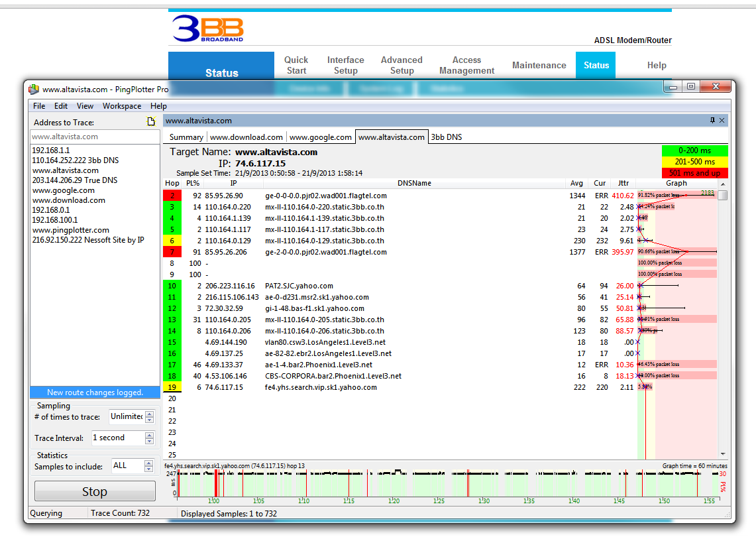This screenshot has width=756, height=543.
Task: Decrease the Trace Interval value
Action: 149,441
